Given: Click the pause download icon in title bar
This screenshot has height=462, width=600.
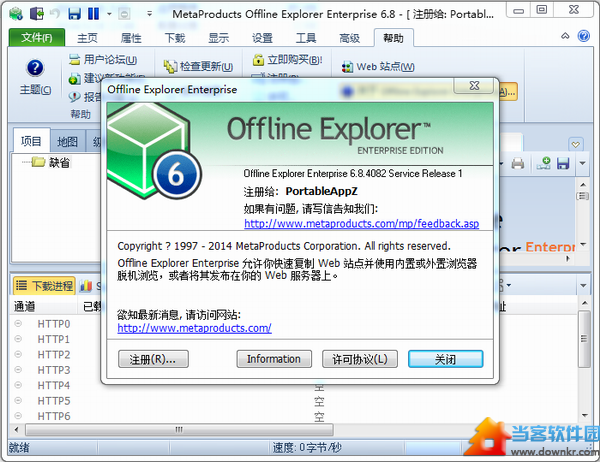Looking at the screenshot, I should coord(93,14).
